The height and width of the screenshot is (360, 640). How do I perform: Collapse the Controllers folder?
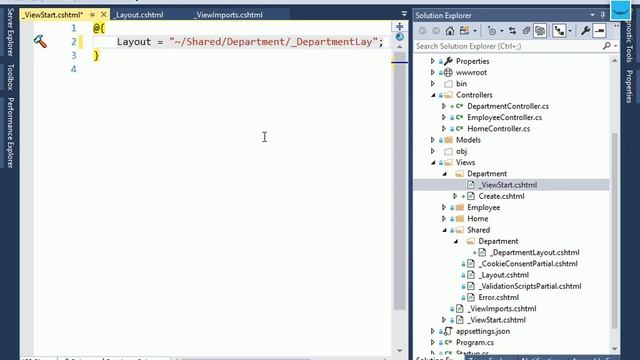coord(433,95)
